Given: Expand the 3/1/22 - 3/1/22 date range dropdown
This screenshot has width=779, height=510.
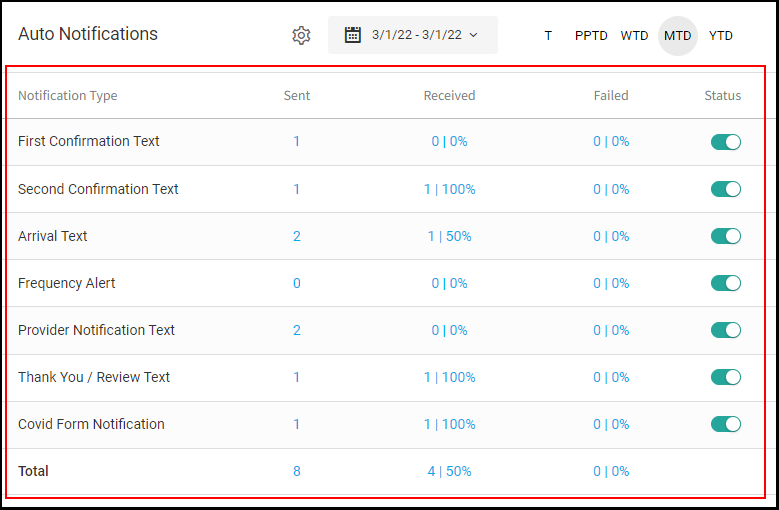Looking at the screenshot, I should click(x=413, y=35).
